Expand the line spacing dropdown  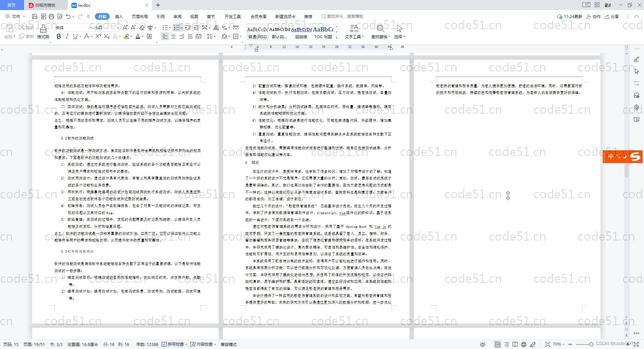(x=215, y=36)
